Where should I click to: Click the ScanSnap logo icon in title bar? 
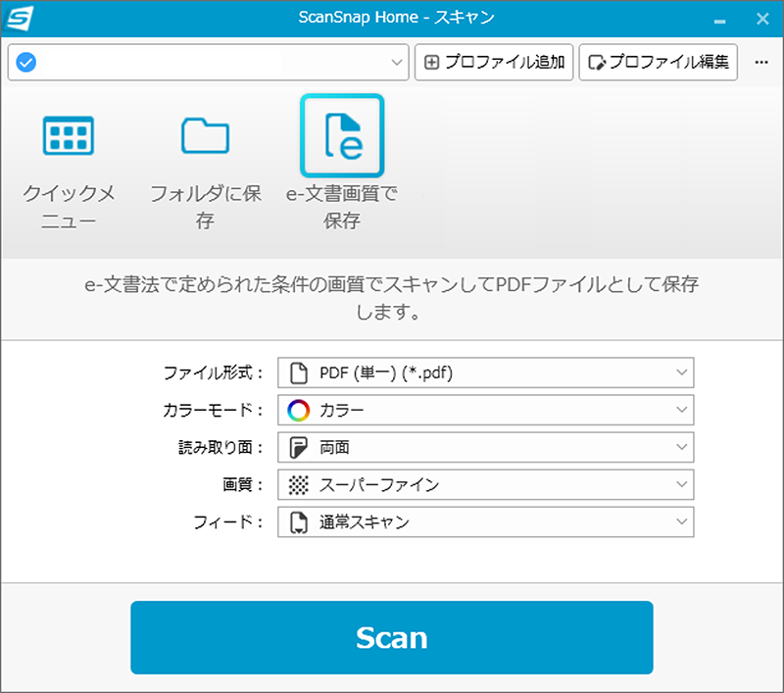[20, 18]
